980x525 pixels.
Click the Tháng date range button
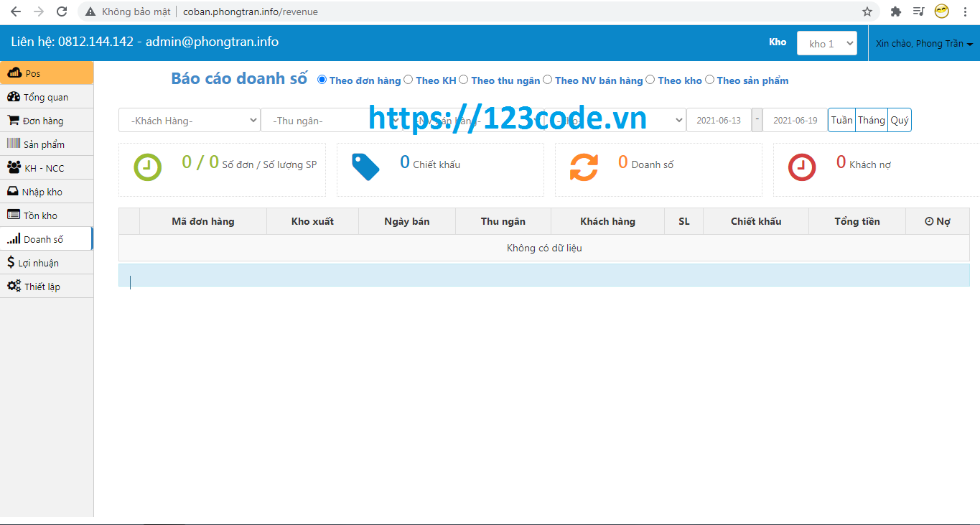pos(872,120)
